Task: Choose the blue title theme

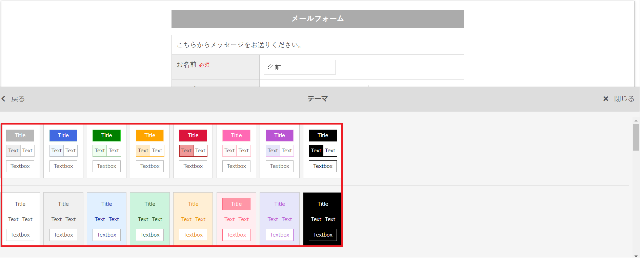Action: (63, 151)
